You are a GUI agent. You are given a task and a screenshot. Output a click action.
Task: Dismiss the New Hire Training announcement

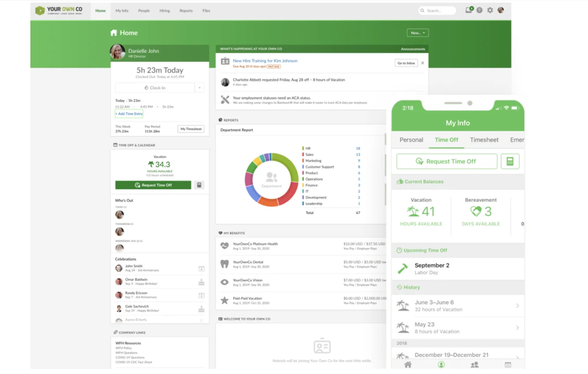(x=422, y=63)
